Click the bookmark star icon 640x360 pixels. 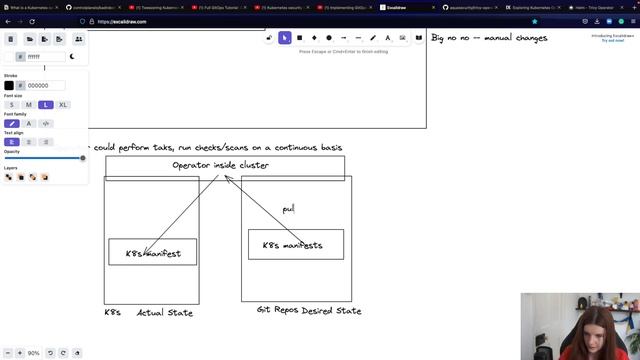(x=534, y=22)
